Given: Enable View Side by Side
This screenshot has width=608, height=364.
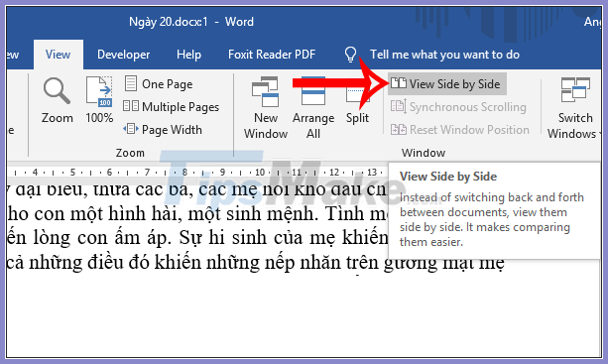Looking at the screenshot, I should (446, 83).
